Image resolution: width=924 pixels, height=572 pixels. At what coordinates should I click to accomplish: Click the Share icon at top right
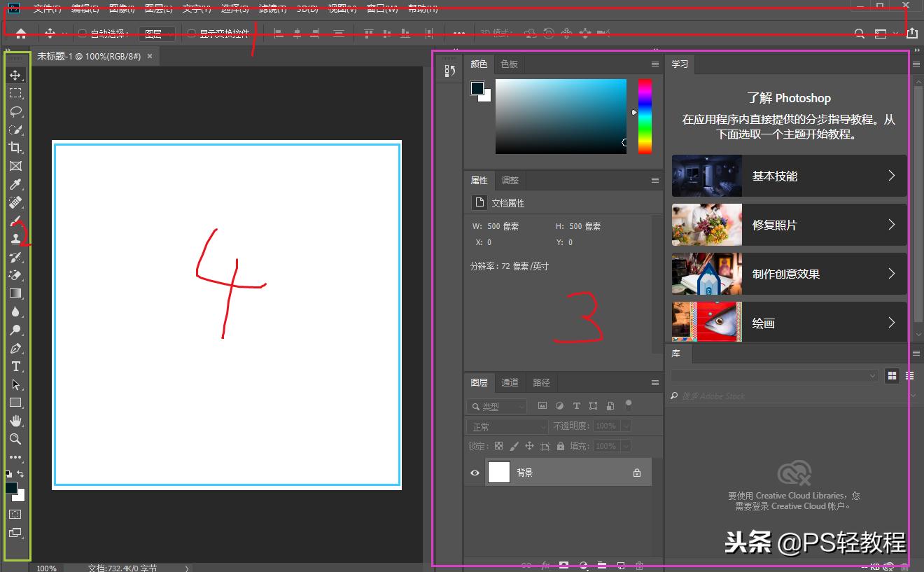[911, 33]
